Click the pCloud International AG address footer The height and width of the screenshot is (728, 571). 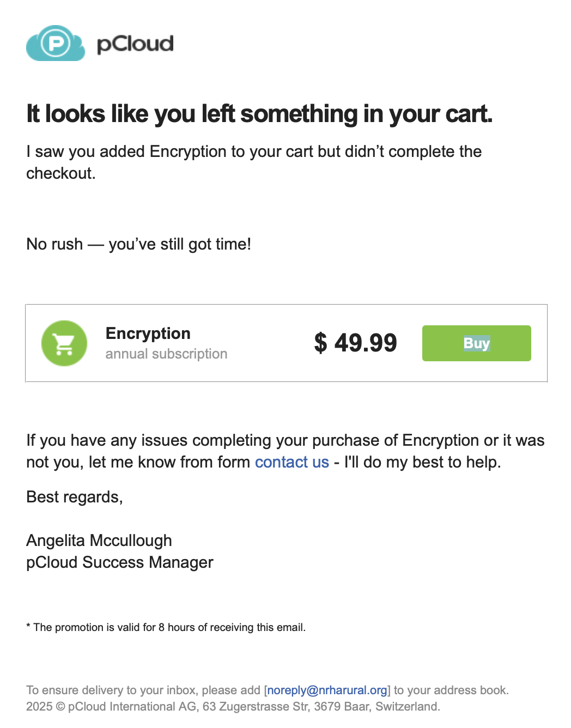tap(233, 707)
